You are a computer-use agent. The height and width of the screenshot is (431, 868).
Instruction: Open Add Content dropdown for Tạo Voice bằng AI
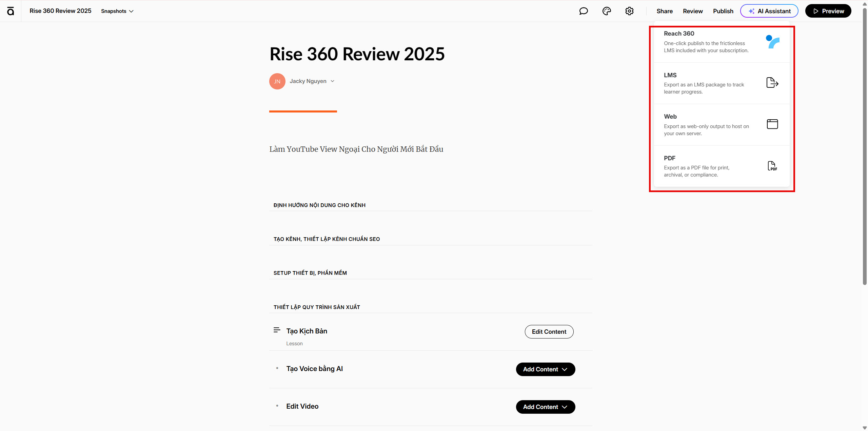coord(545,369)
